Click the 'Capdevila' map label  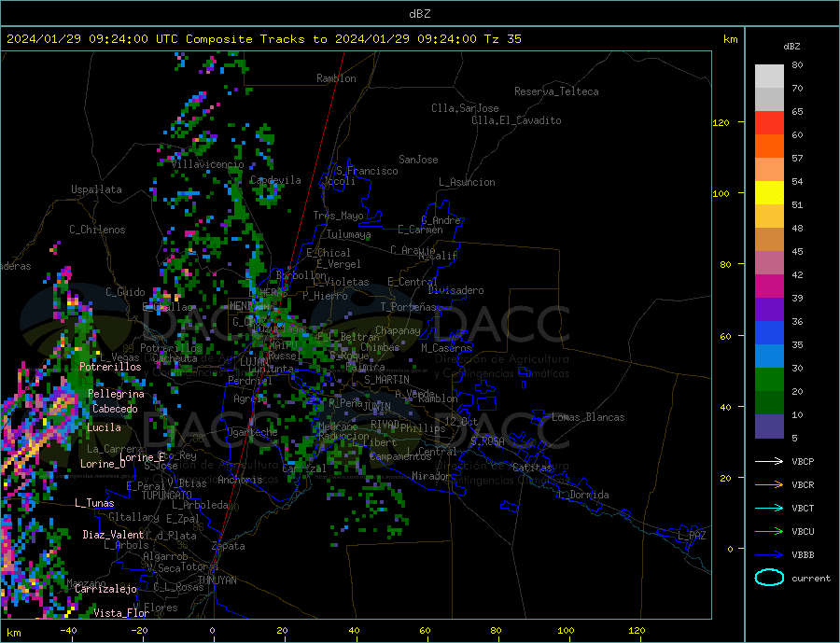pos(275,180)
